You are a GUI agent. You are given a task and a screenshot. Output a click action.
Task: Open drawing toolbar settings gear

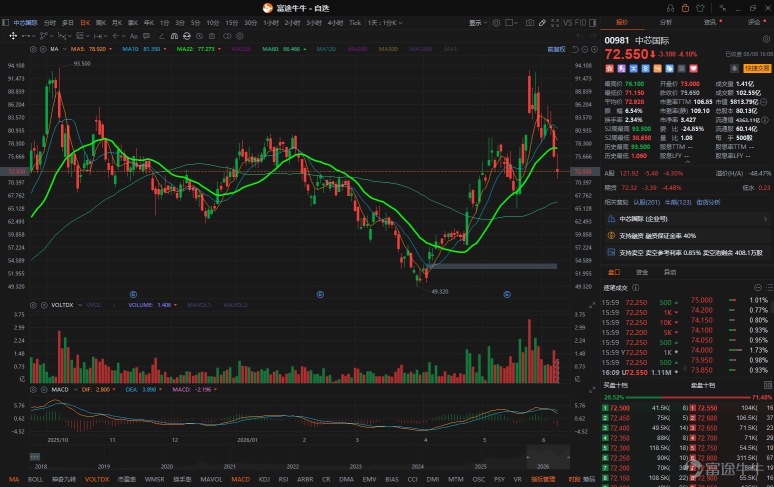(x=240, y=36)
